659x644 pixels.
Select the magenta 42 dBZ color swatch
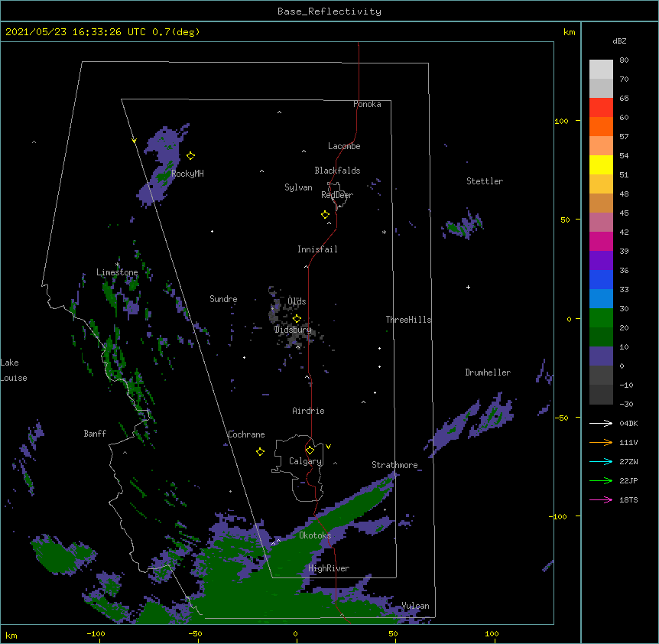click(x=601, y=241)
